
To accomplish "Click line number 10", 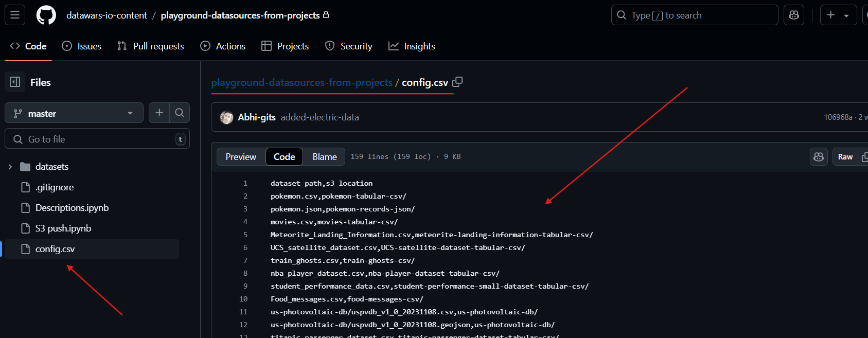I will click(243, 299).
